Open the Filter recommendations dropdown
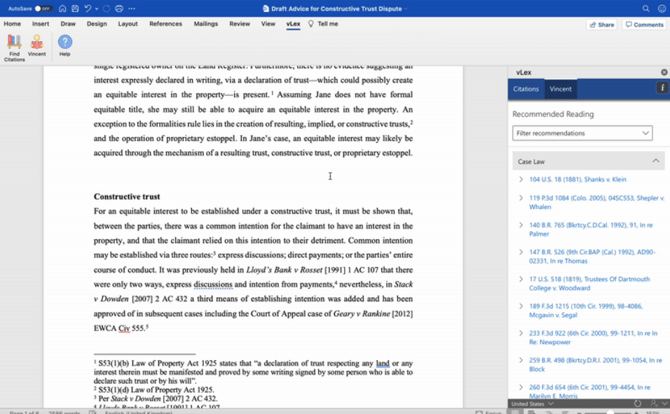670x414 pixels. pos(582,133)
